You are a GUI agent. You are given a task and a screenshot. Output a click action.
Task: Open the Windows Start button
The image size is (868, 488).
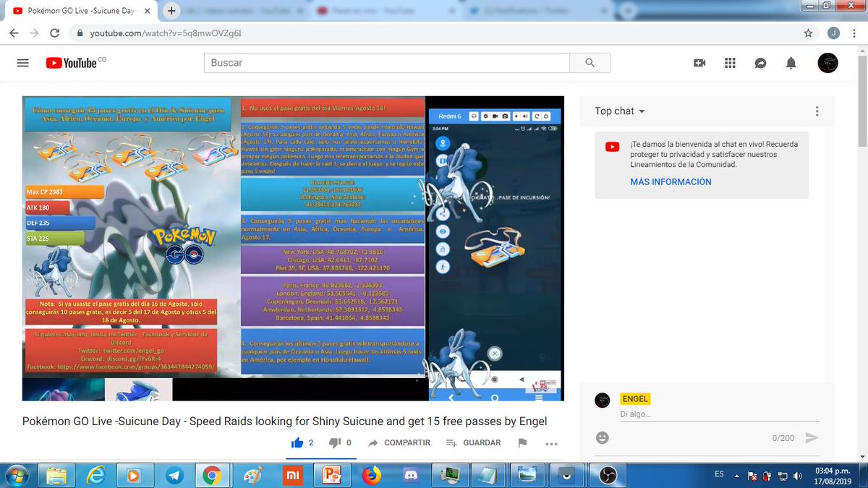[x=16, y=475]
